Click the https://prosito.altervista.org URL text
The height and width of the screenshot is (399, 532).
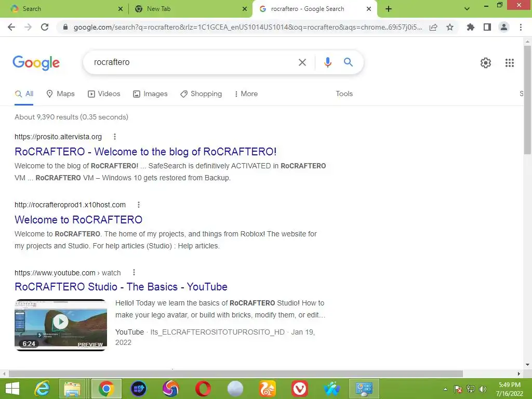click(x=58, y=137)
